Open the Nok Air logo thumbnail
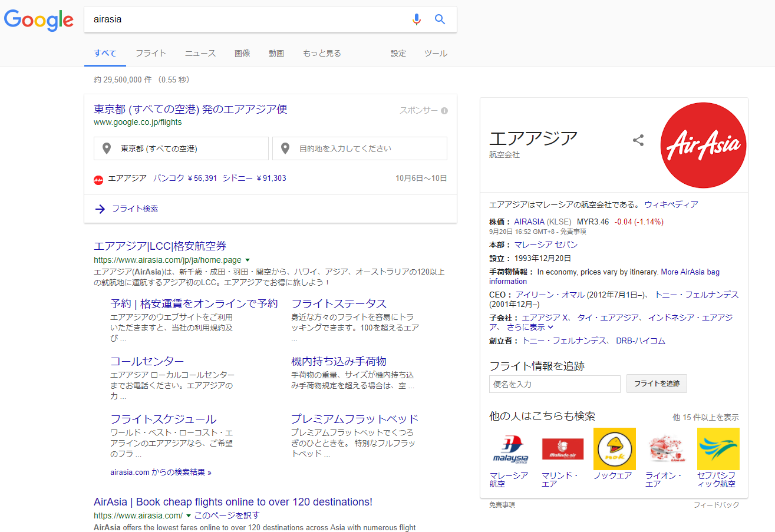775x532 pixels. (615, 449)
